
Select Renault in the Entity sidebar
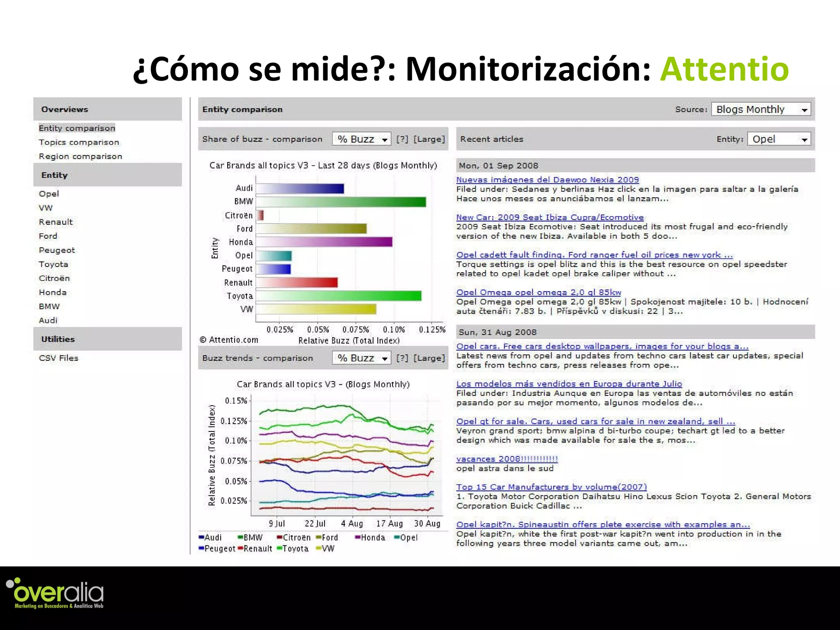pyautogui.click(x=55, y=222)
